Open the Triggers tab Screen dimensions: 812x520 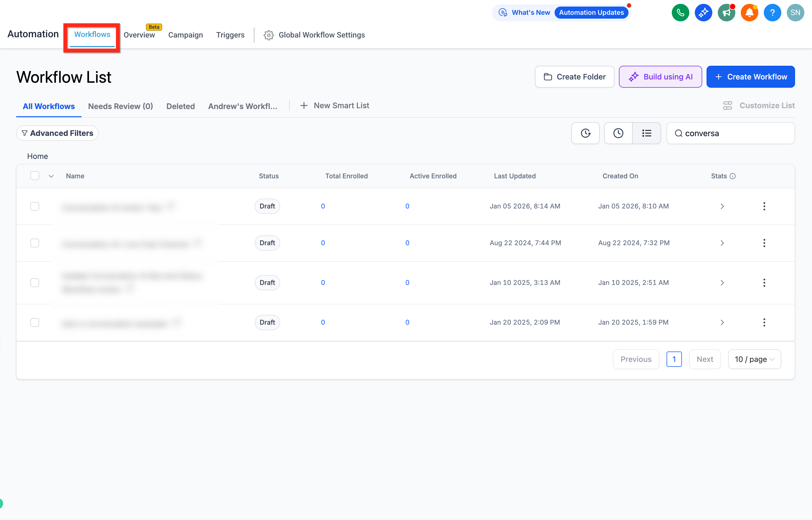[230, 35]
